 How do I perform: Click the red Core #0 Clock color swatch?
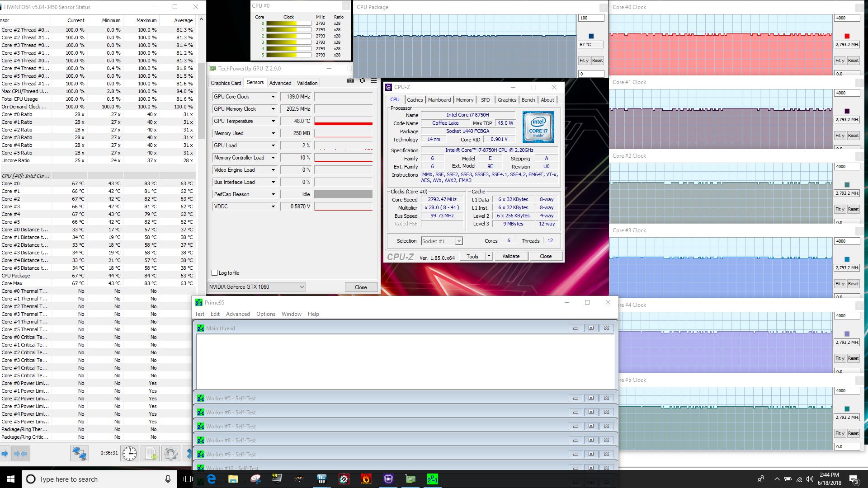click(847, 36)
